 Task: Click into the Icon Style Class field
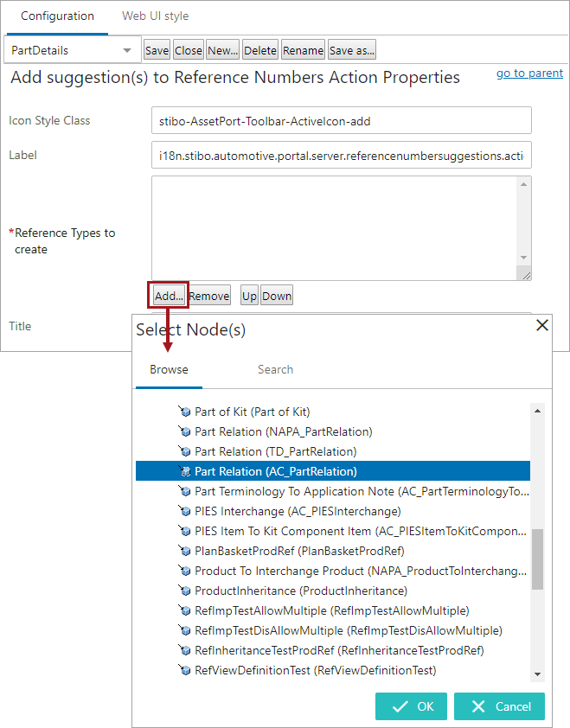click(342, 121)
